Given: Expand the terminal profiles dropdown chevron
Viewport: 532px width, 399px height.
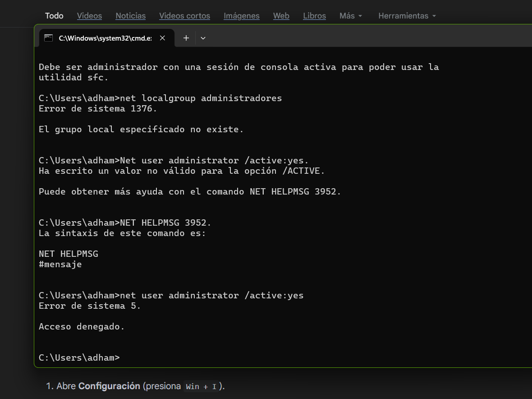Looking at the screenshot, I should pos(203,38).
